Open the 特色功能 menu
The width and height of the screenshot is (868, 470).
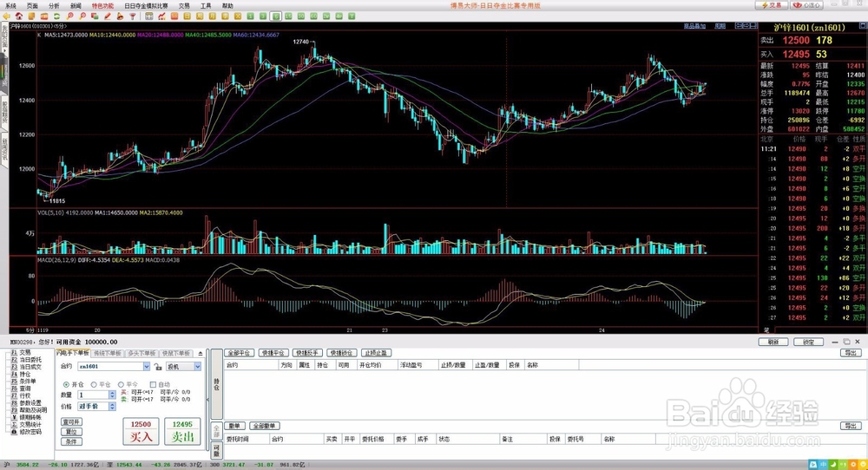click(x=102, y=5)
